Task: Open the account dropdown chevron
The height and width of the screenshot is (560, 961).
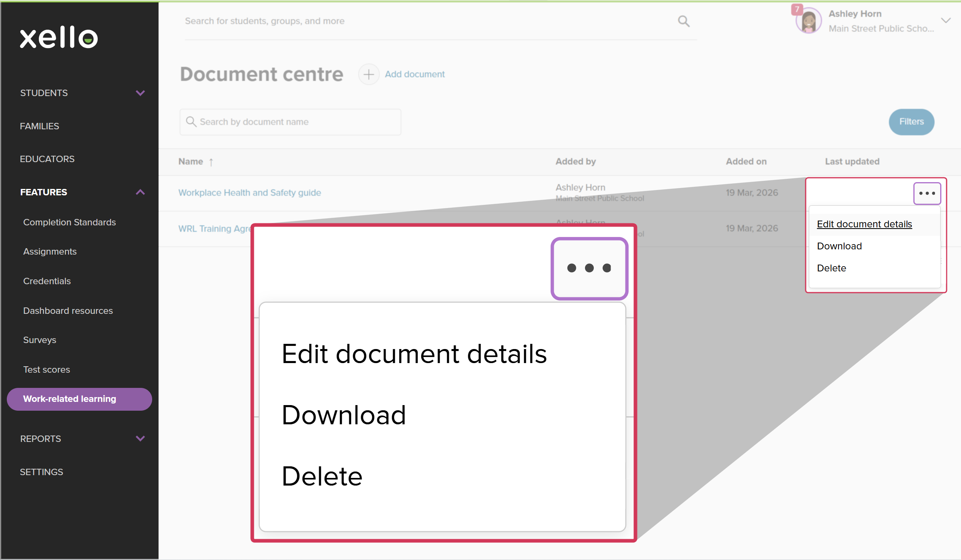Action: coord(945,21)
